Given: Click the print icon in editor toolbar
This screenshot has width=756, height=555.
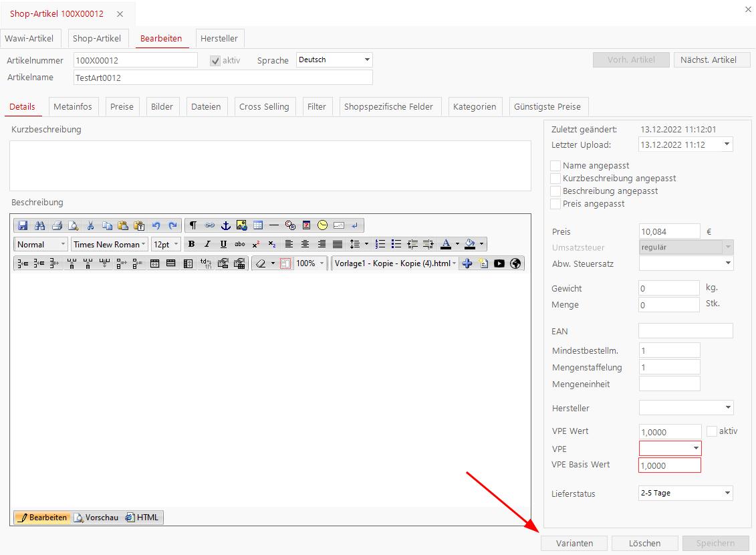Looking at the screenshot, I should 57,225.
